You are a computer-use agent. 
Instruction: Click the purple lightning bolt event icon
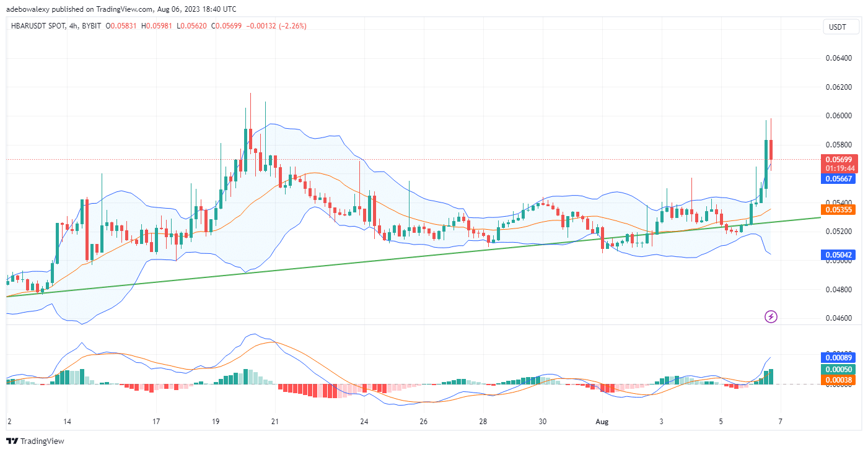[771, 317]
